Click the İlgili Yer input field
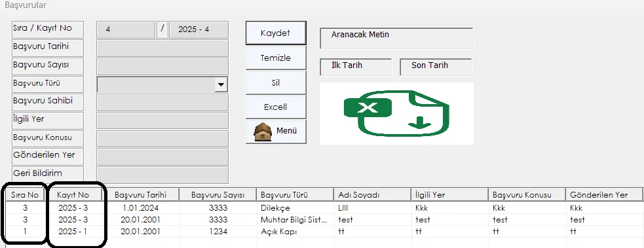The image size is (644, 248). pyautogui.click(x=162, y=120)
